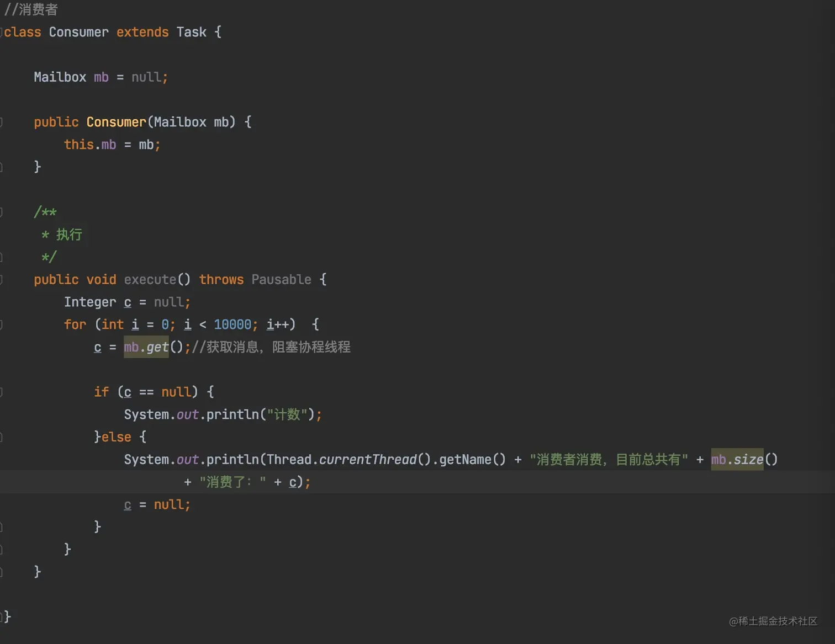Click the highlighted "mb.get" call
Viewport: 835px width, 644px height.
[146, 347]
